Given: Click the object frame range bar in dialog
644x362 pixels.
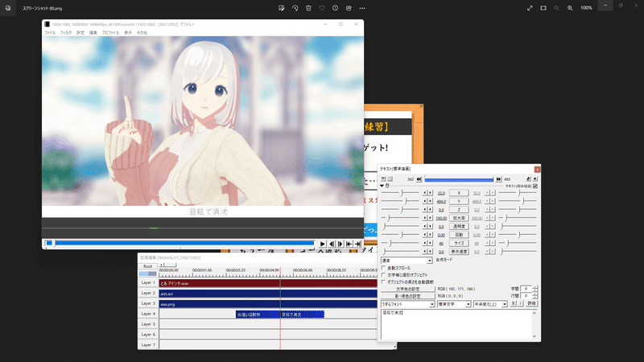Looking at the screenshot, I should pyautogui.click(x=459, y=179).
